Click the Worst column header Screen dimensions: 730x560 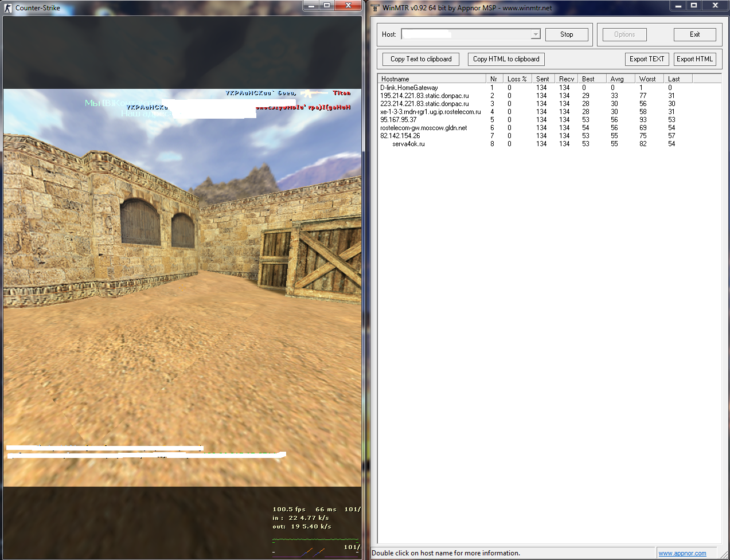650,79
